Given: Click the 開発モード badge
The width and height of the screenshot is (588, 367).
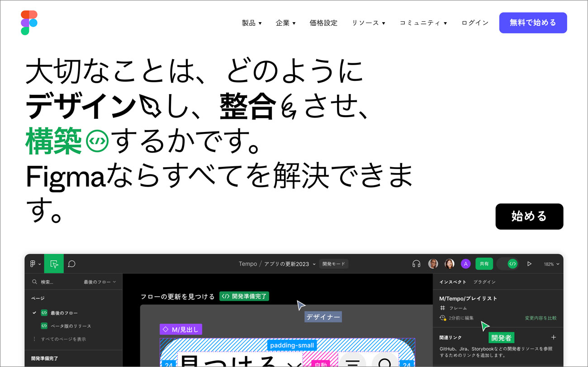Looking at the screenshot, I should coord(334,264).
